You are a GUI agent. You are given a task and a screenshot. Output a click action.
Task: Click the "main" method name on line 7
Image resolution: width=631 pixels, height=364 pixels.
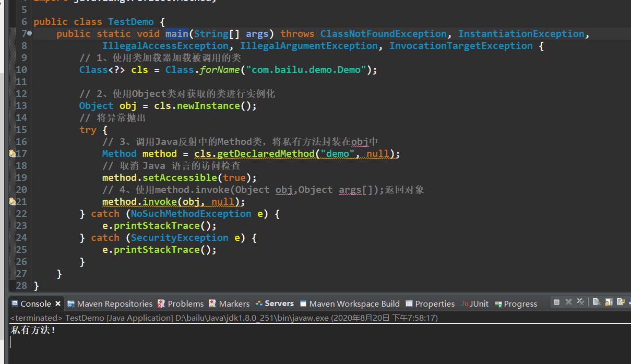177,34
